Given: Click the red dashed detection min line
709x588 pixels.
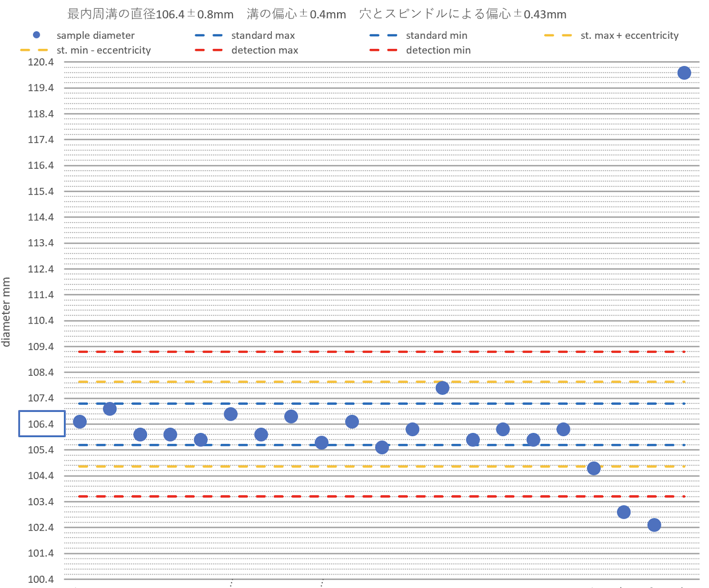Looking at the screenshot, I should point(381,496).
